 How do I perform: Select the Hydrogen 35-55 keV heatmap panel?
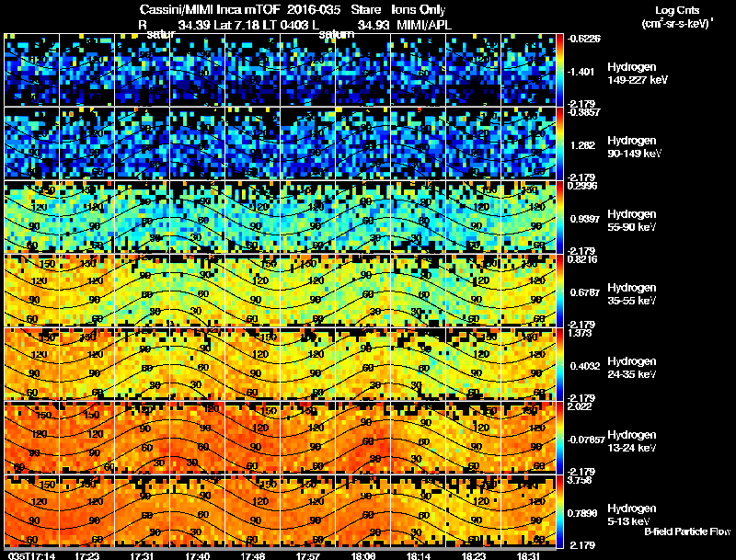pos(281,291)
